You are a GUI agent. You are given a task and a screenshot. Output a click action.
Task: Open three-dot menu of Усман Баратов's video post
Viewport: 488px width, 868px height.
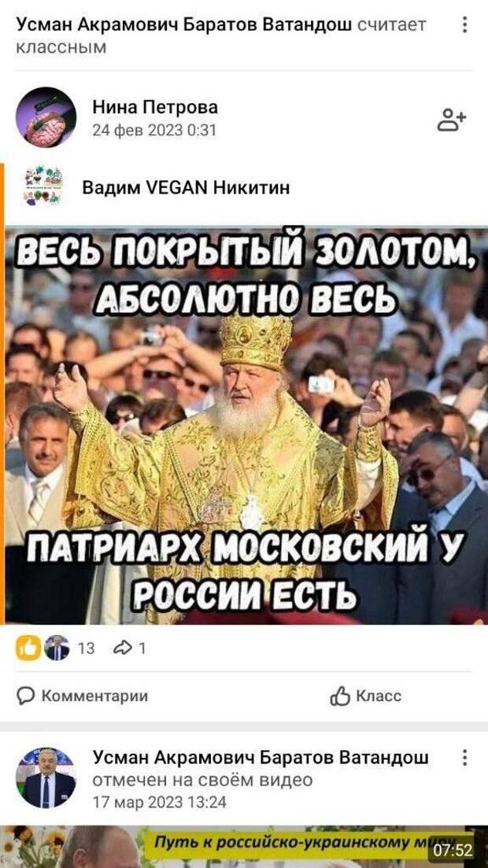click(464, 757)
